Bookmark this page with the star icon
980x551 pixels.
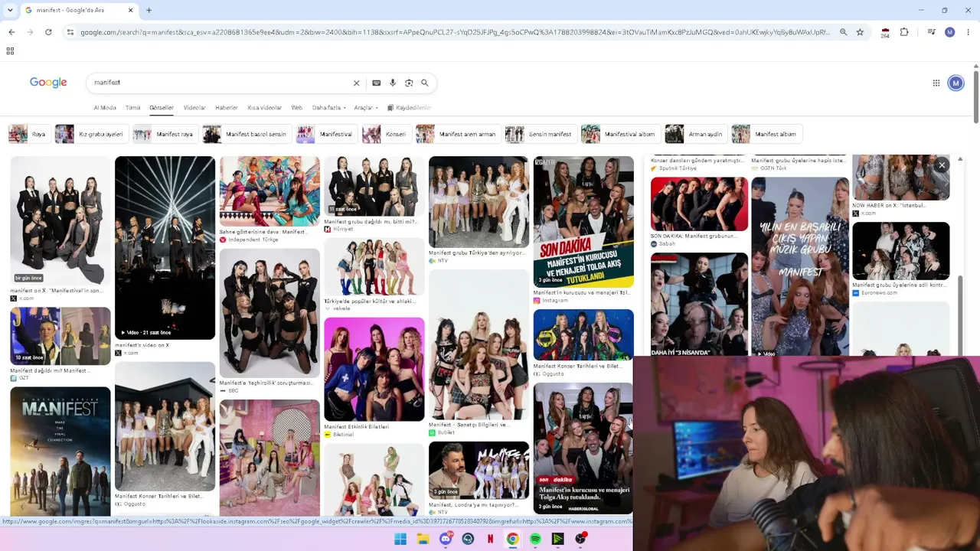coord(860,32)
